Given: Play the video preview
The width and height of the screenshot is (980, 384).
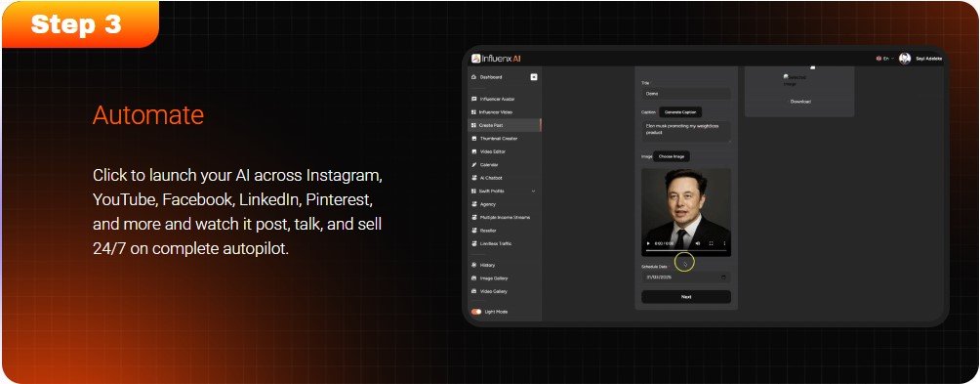Looking at the screenshot, I should (x=648, y=243).
